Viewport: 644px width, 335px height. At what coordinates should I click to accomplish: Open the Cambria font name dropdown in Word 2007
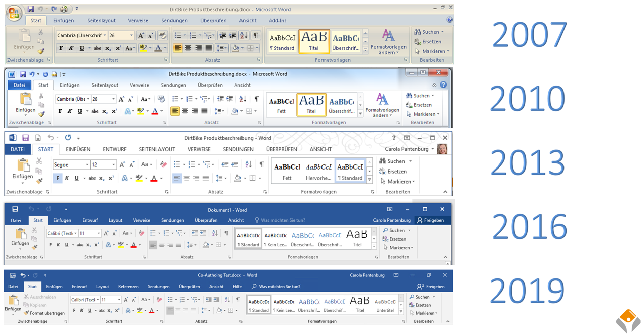(105, 36)
